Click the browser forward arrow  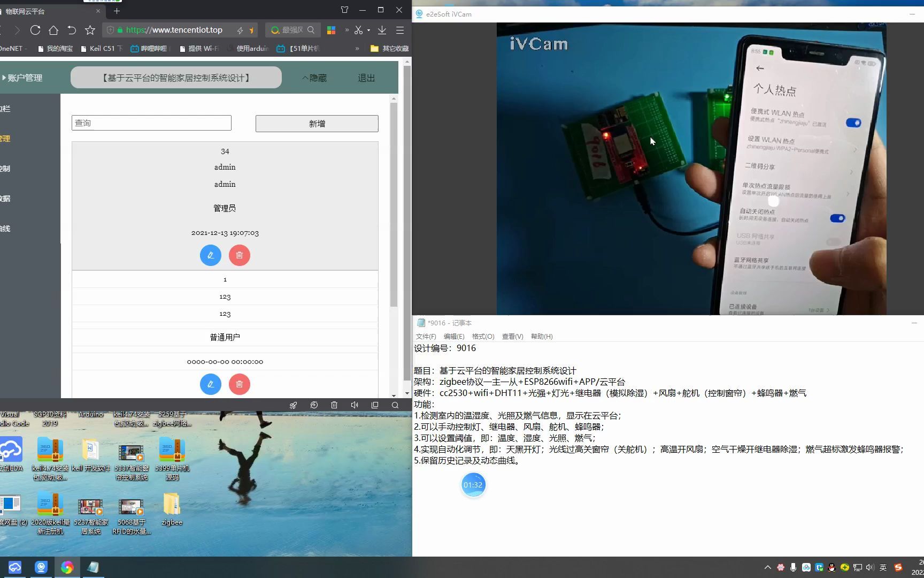point(17,30)
